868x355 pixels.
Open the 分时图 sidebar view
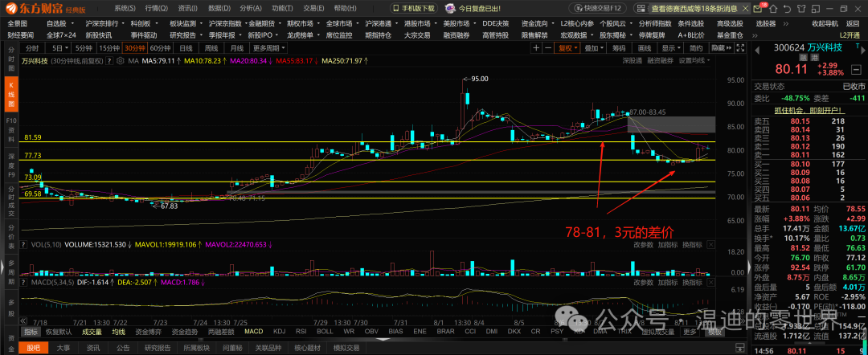(x=10, y=59)
